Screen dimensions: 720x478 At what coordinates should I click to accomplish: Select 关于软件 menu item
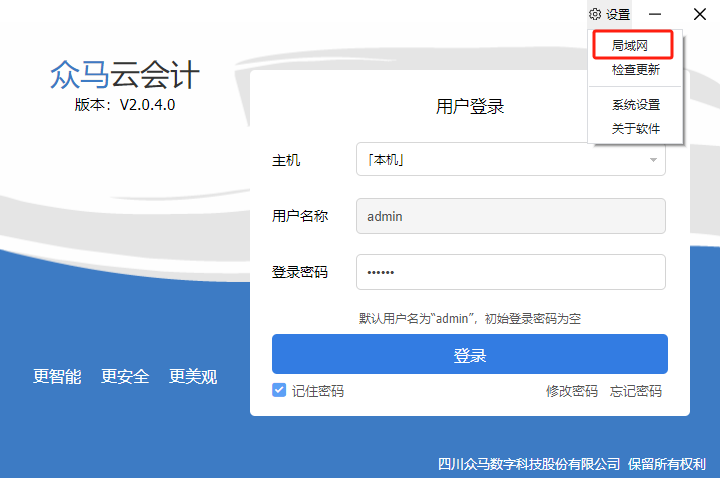pos(636,129)
